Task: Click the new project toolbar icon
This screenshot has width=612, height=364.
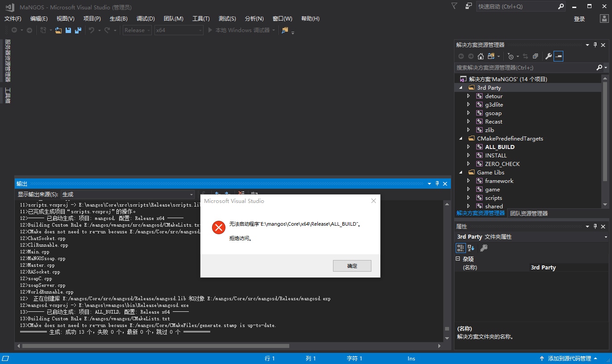Action: click(x=43, y=30)
